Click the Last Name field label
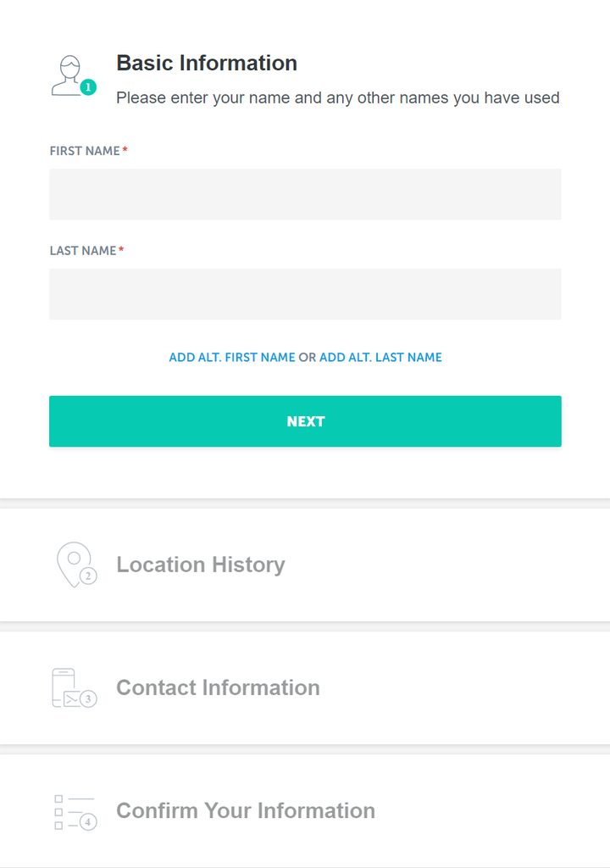The height and width of the screenshot is (868, 610). (x=83, y=251)
